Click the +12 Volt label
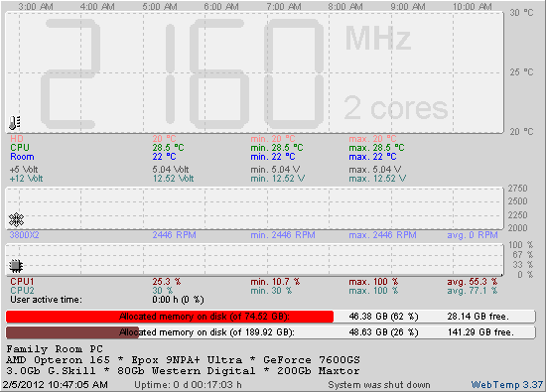Screen dimensions: 546x392 (x=27, y=179)
